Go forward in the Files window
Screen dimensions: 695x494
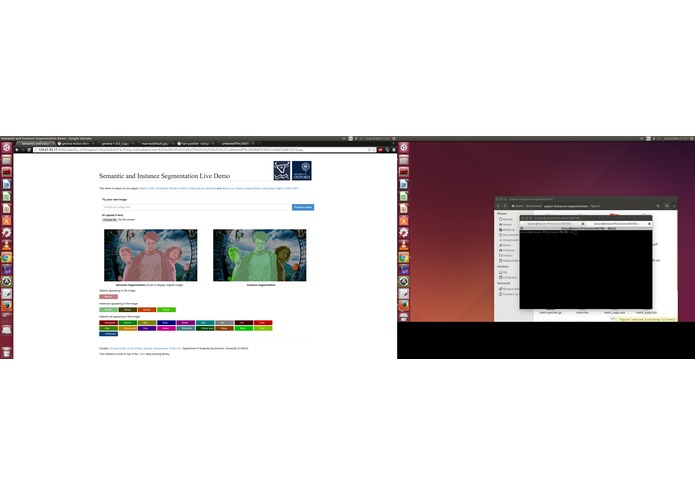point(505,206)
